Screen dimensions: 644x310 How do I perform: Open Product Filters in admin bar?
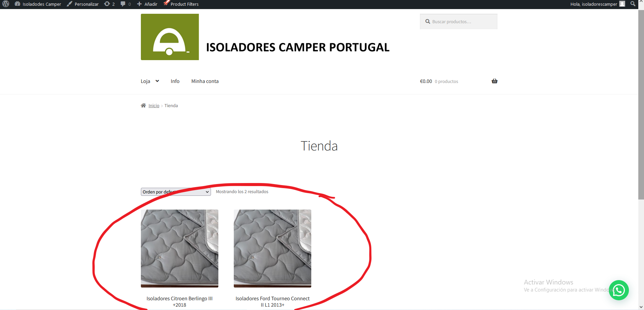click(181, 4)
